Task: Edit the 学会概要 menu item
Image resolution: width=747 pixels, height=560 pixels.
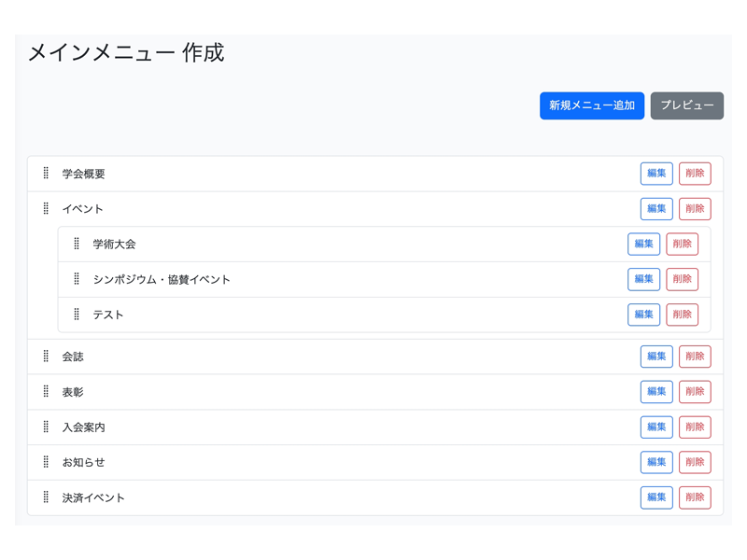Action: pyautogui.click(x=656, y=174)
